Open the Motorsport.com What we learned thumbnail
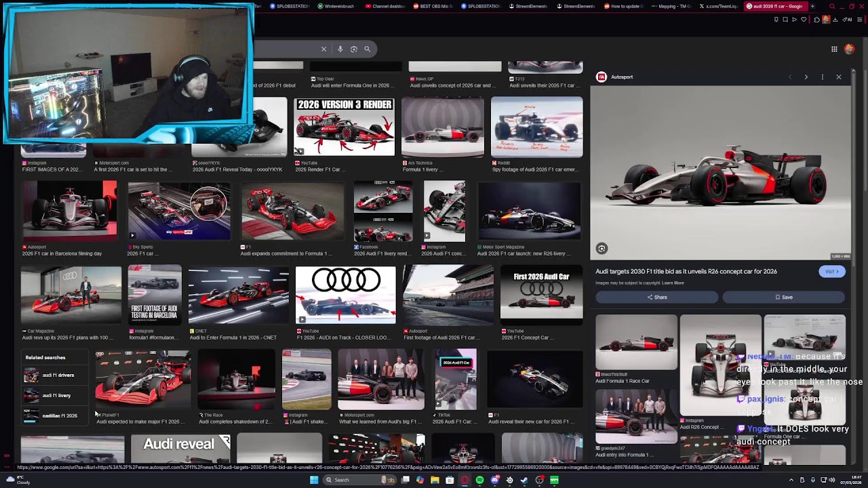 381,380
